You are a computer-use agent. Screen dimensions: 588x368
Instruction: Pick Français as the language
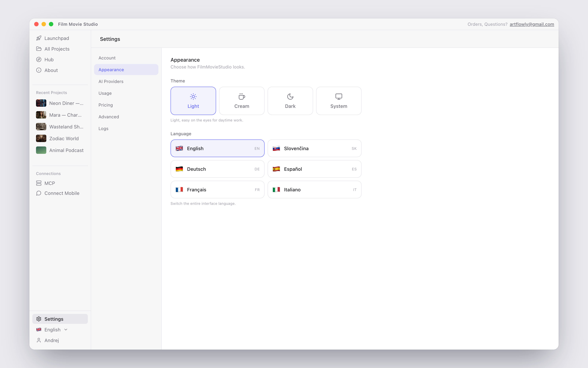point(217,190)
